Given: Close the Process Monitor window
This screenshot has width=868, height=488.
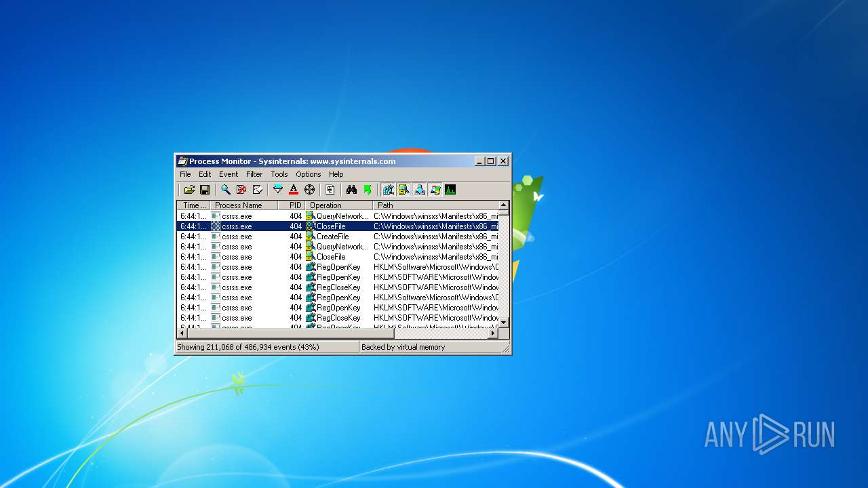Looking at the screenshot, I should [503, 161].
